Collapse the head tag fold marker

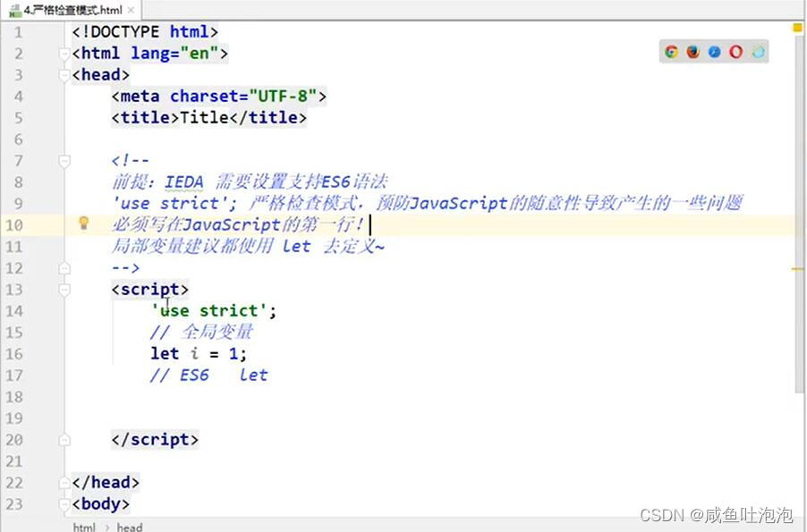64,75
